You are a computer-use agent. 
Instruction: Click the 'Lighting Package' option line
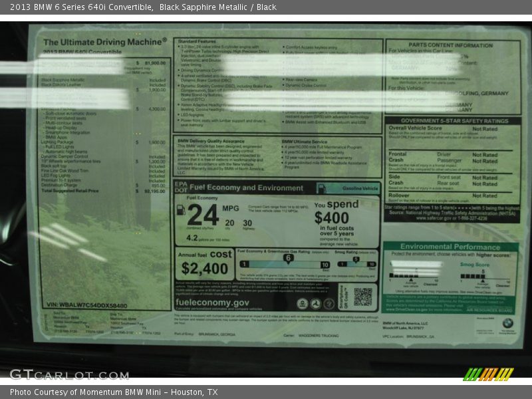click(x=57, y=142)
